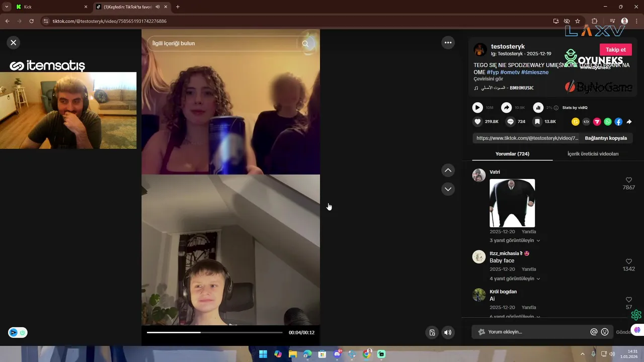This screenshot has height=362, width=644.
Task: Open testosteryk profile avatar
Action: (x=480, y=49)
